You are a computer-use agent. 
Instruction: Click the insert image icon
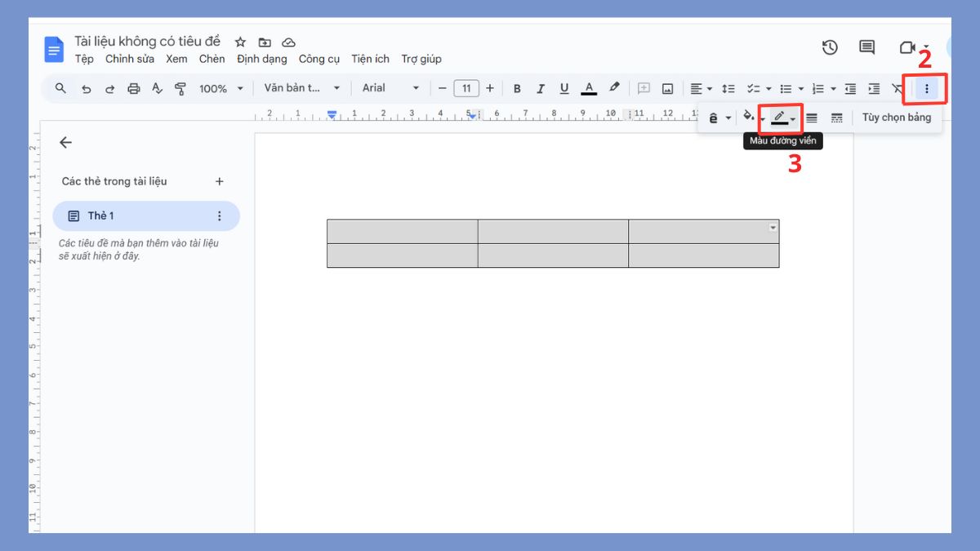667,88
